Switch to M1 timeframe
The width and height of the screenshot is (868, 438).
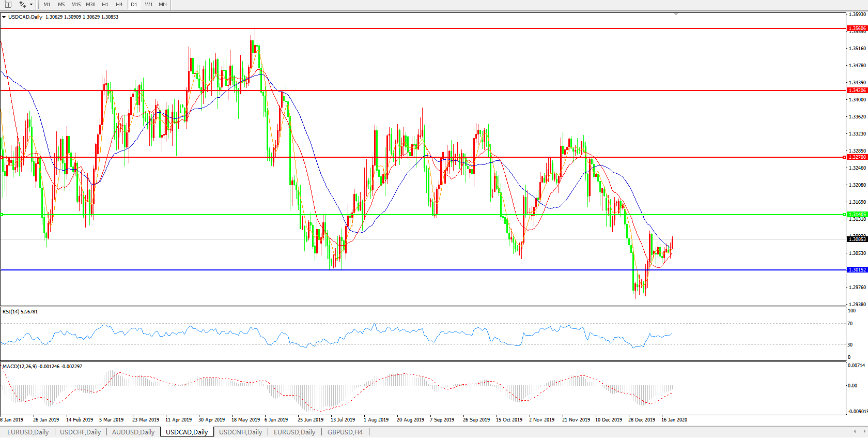pos(47,4)
